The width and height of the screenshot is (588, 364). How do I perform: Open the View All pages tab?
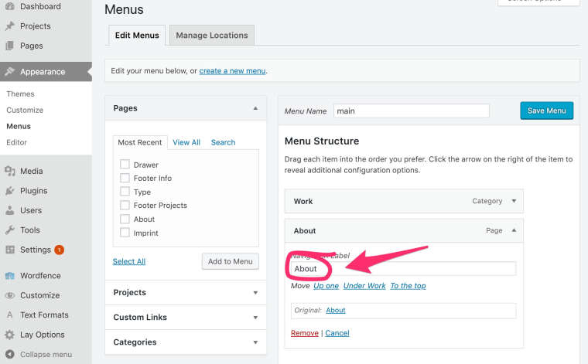[x=186, y=142]
